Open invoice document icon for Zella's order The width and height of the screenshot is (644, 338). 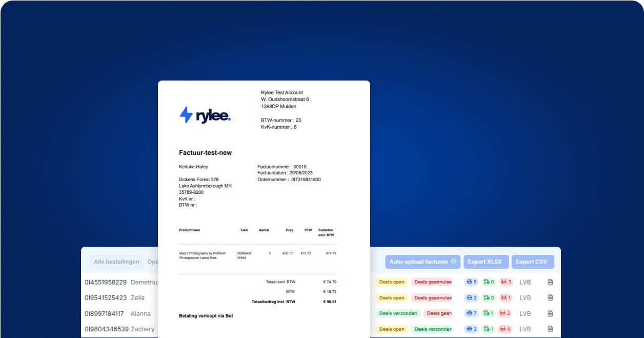point(550,297)
